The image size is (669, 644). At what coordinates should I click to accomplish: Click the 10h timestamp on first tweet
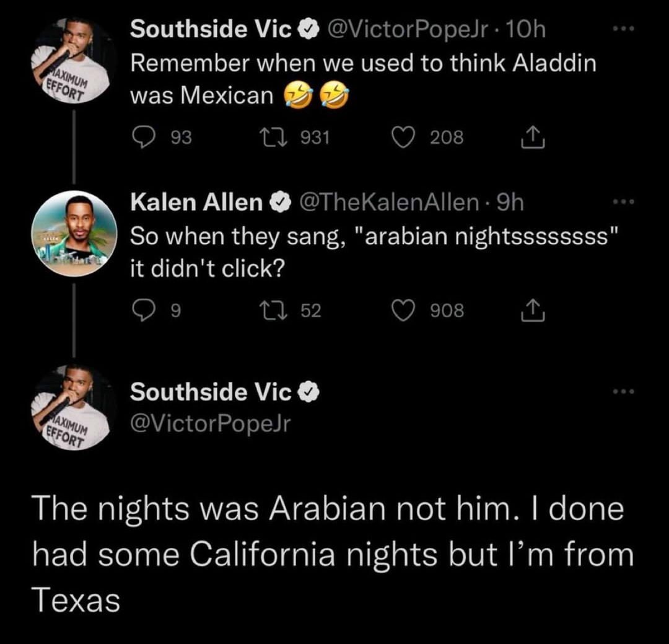(x=525, y=29)
